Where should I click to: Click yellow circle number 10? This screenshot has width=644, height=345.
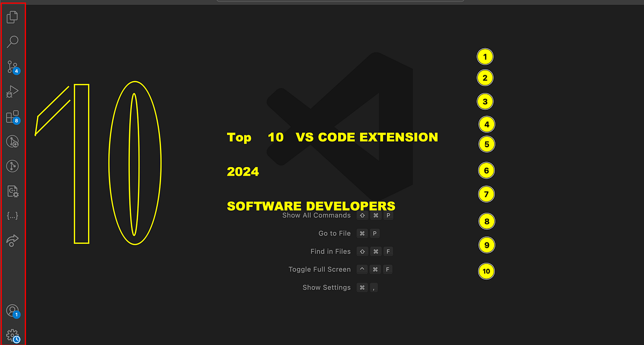(486, 271)
